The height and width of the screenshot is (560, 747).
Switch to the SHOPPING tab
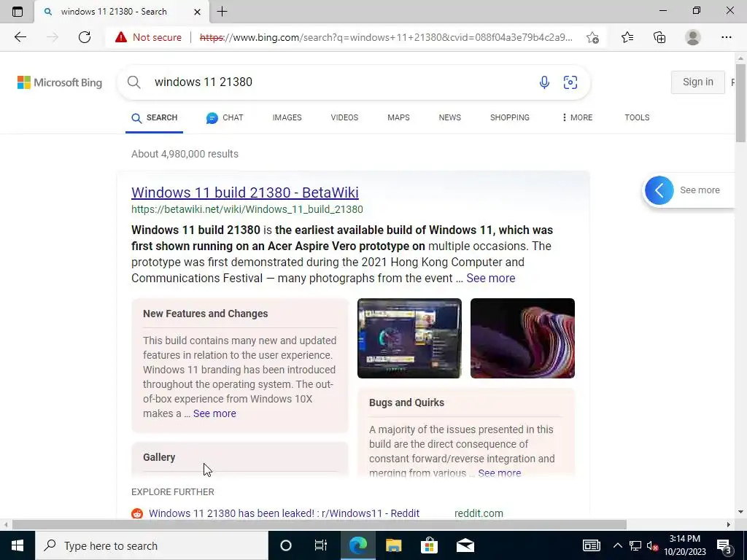point(510,117)
